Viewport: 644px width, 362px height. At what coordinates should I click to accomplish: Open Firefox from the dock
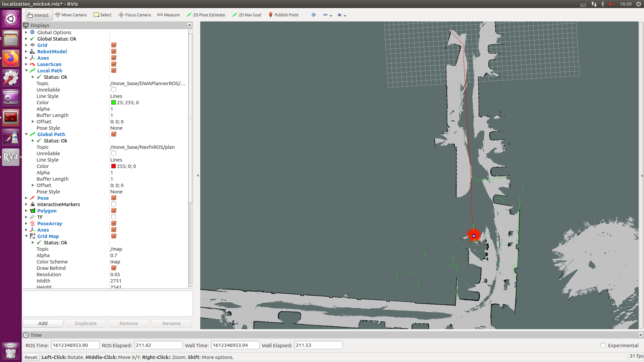[11, 59]
